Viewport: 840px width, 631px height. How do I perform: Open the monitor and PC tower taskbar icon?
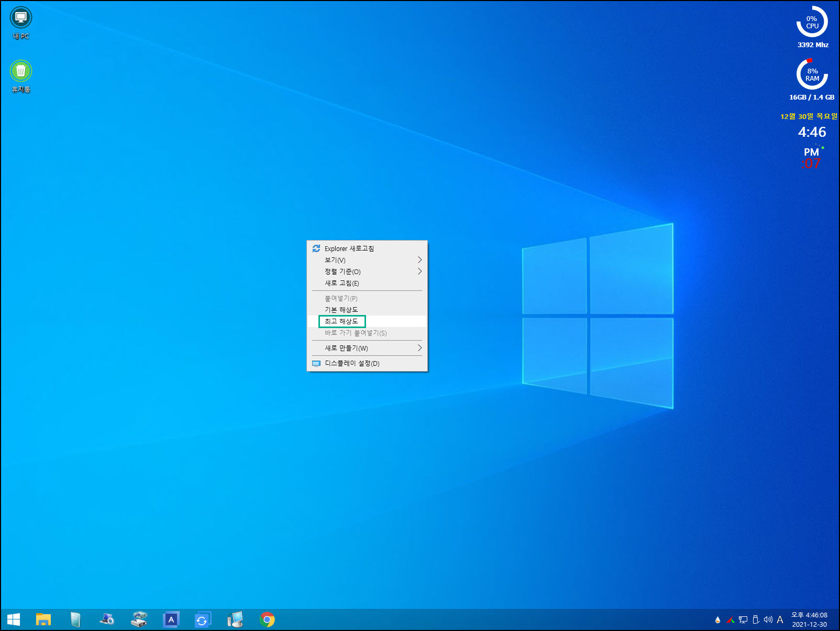pyautogui.click(x=235, y=620)
